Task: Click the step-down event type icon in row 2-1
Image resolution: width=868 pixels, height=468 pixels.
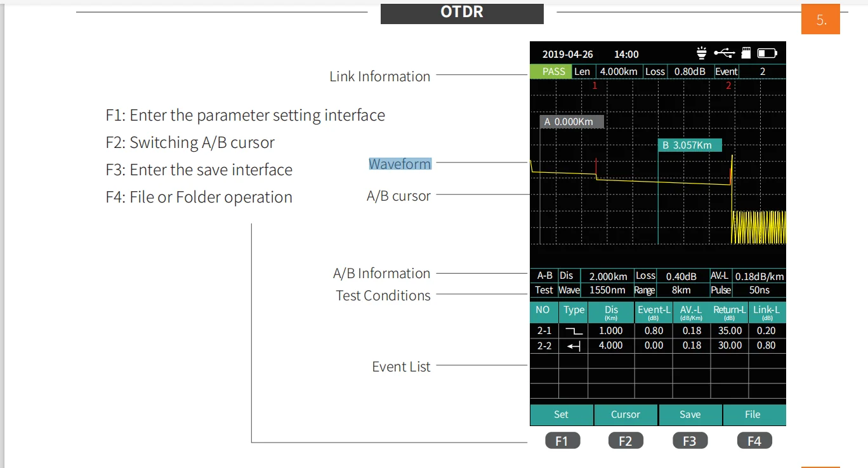Action: pyautogui.click(x=574, y=331)
